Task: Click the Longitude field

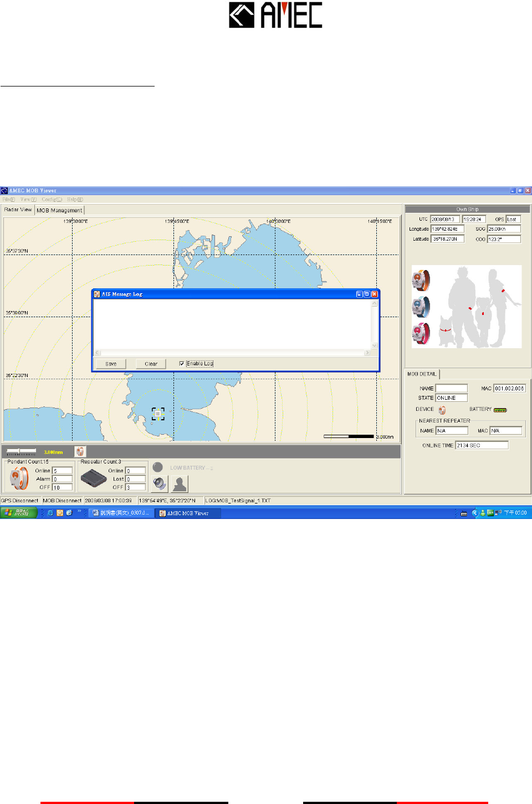Action: [x=448, y=229]
